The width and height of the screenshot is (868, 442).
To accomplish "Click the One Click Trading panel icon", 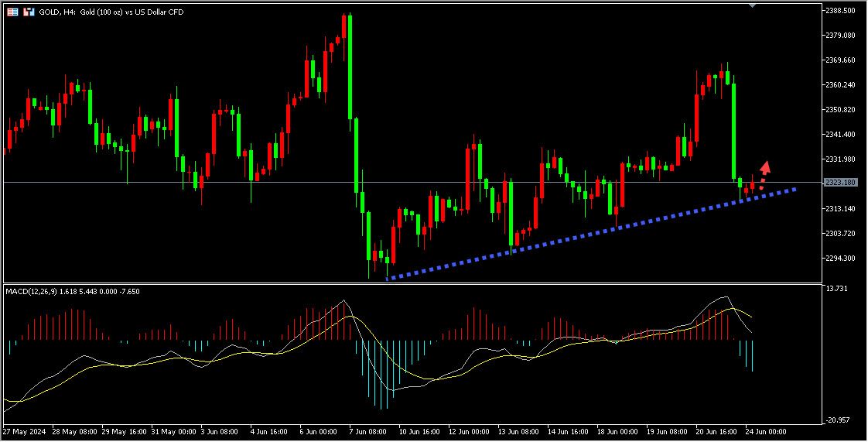I will 13,12.
